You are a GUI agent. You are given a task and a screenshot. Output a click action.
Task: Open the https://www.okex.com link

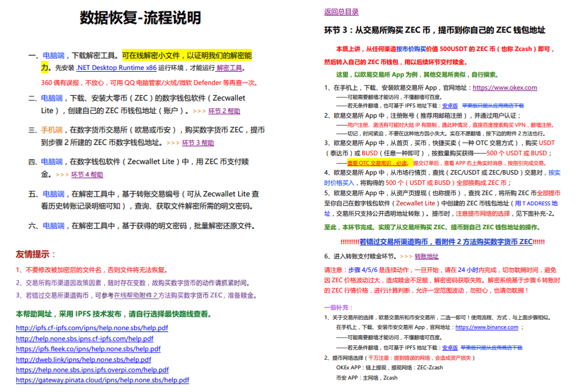tap(505, 88)
